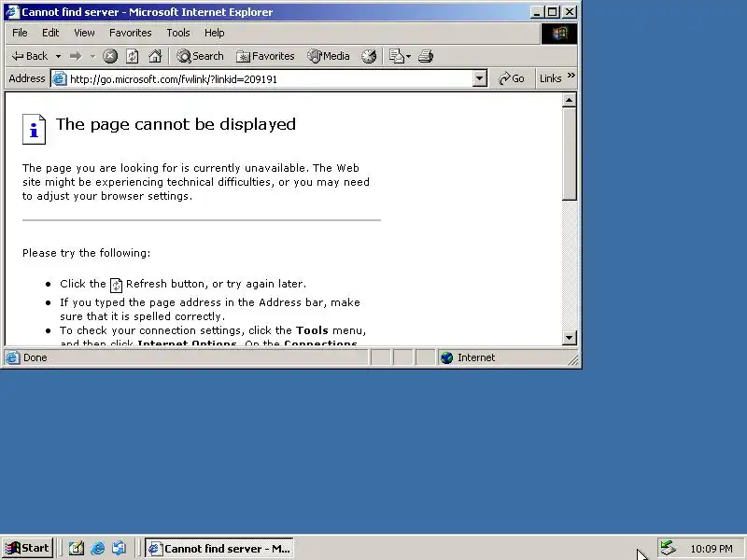Image resolution: width=747 pixels, height=560 pixels.
Task: Click the vertical scrollbar thumb
Action: [x=570, y=154]
